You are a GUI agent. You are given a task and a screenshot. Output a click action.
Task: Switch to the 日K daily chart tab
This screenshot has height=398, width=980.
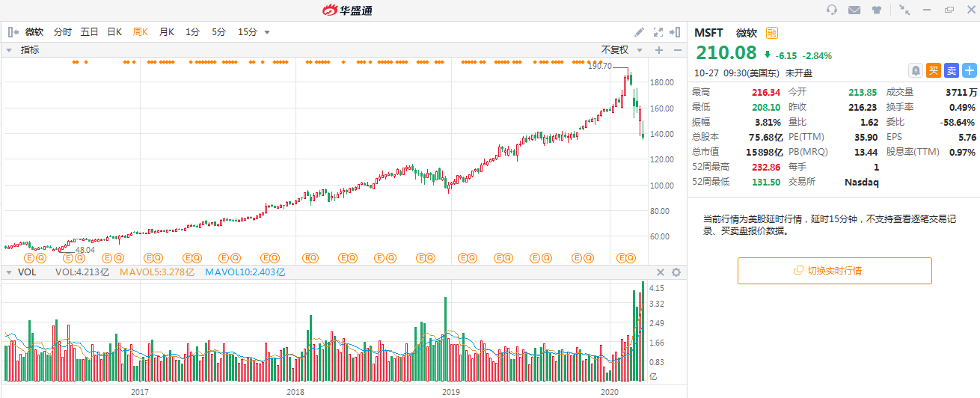[114, 32]
